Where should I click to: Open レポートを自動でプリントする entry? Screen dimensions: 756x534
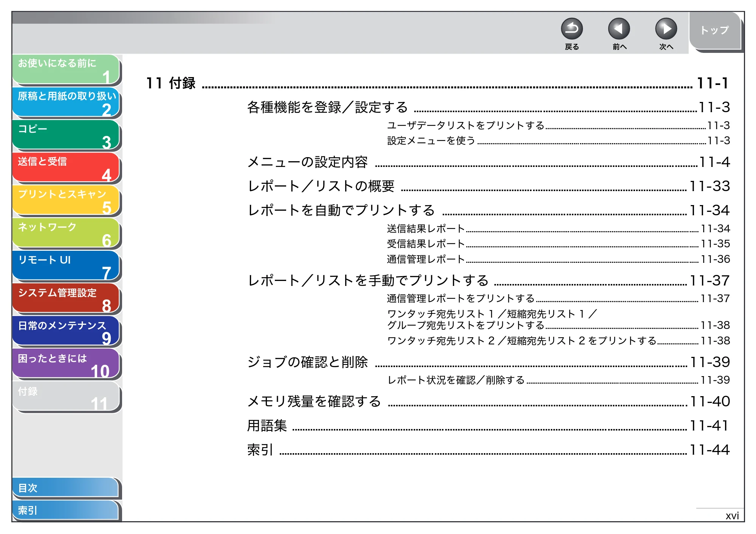tap(488, 210)
